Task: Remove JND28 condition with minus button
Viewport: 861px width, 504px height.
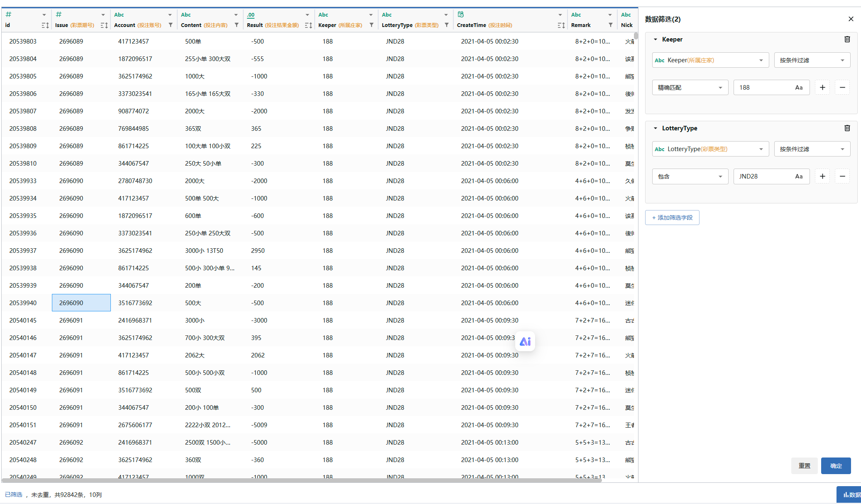Action: coord(842,176)
